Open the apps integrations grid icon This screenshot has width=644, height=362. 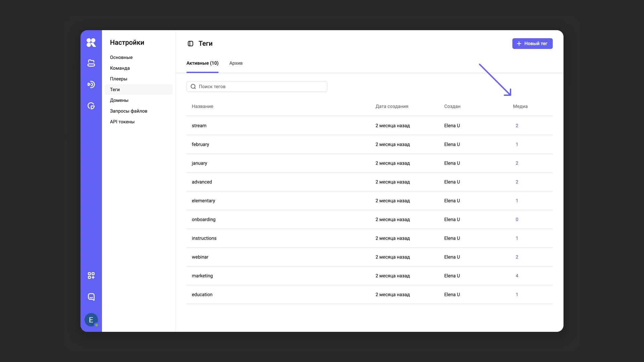point(91,276)
